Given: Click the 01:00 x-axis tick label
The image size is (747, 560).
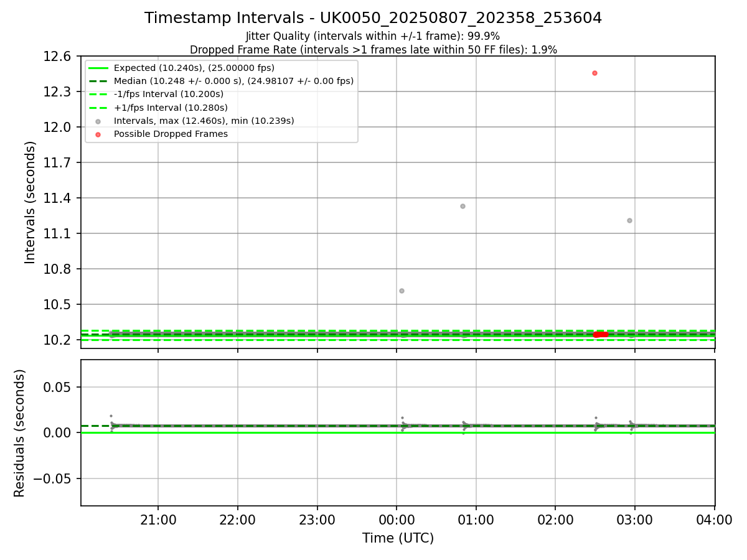Looking at the screenshot, I should [476, 520].
